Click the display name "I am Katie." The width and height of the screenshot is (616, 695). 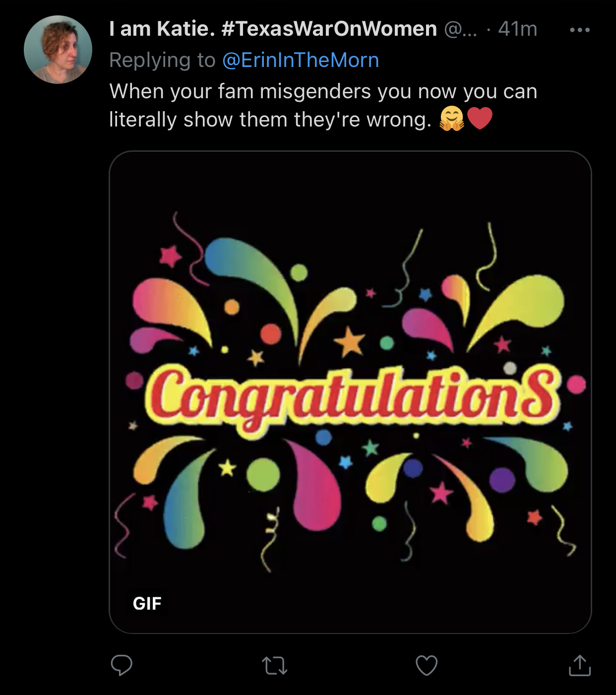coord(162,29)
